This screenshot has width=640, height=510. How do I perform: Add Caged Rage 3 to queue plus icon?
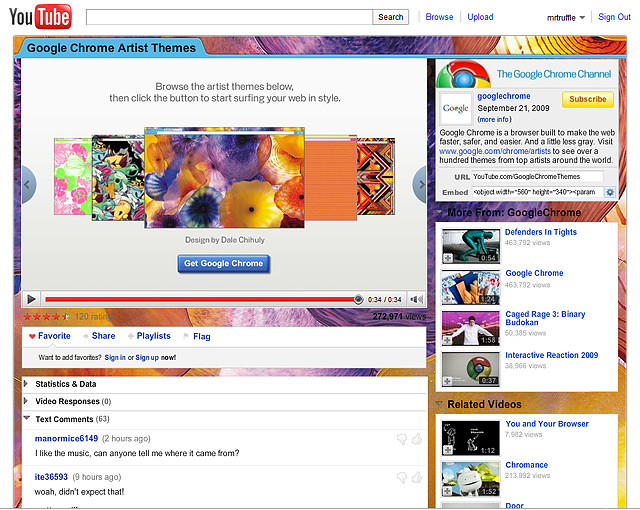click(448, 340)
